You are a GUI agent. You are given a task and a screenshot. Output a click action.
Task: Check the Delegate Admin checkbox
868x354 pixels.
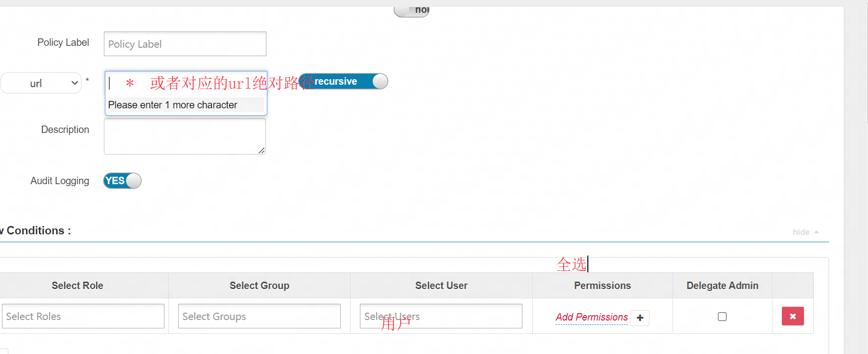pyautogui.click(x=722, y=317)
